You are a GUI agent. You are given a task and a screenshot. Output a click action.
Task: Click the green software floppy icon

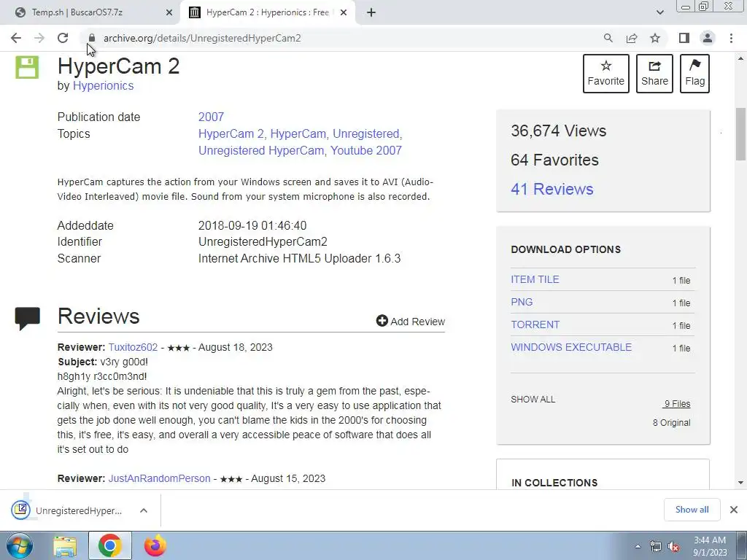click(27, 67)
